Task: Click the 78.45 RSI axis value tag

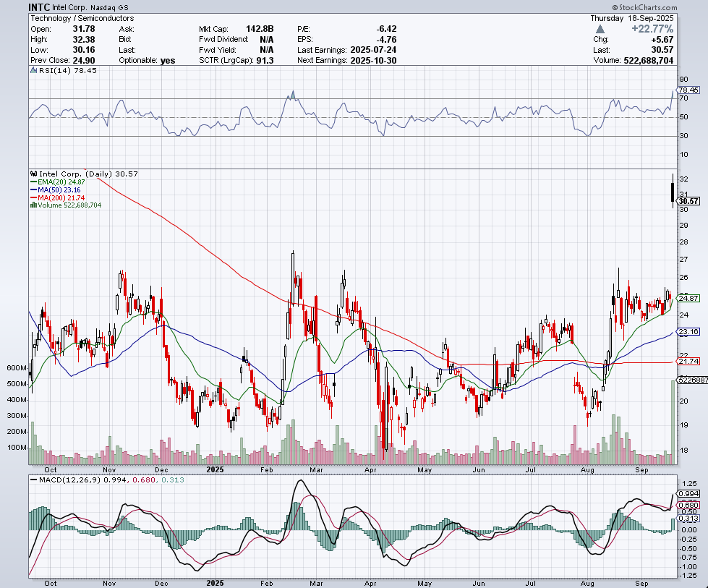Action: tap(688, 90)
